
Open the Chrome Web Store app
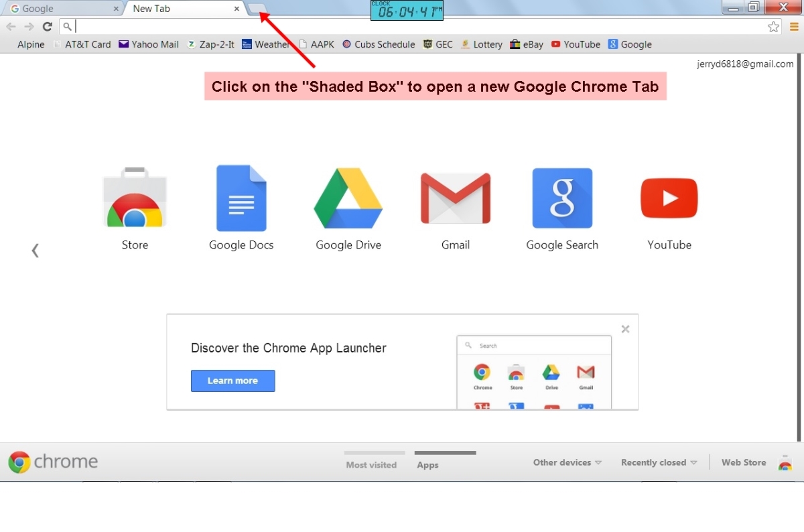tap(135, 208)
